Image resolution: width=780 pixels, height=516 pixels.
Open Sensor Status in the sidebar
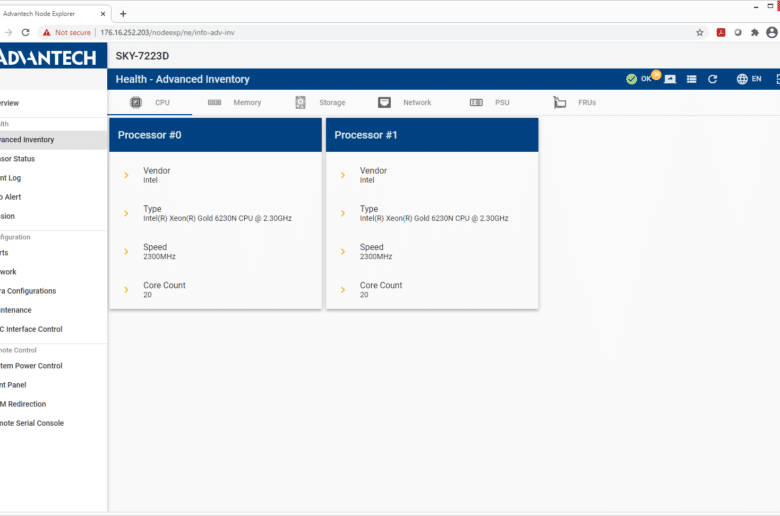(53, 159)
